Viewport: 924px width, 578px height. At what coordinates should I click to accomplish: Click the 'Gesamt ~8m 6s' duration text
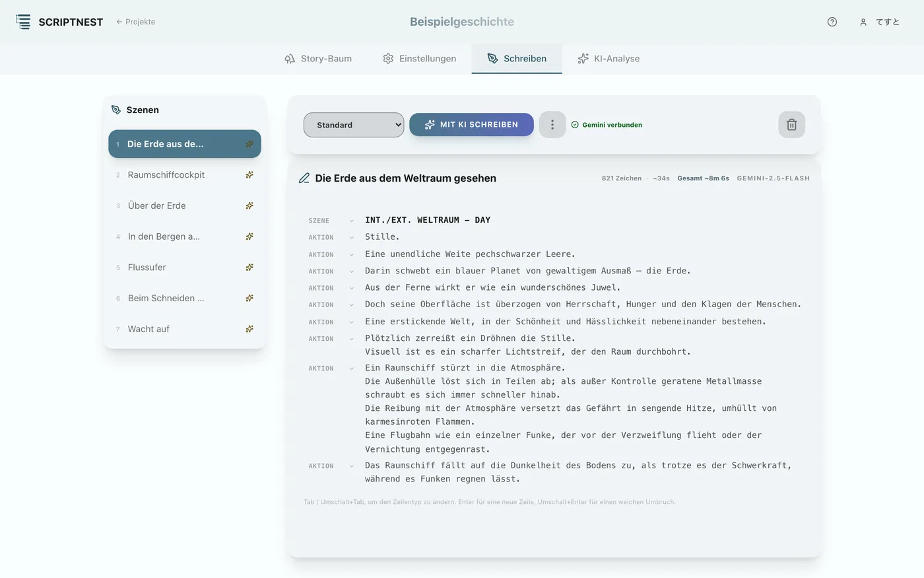(x=703, y=178)
